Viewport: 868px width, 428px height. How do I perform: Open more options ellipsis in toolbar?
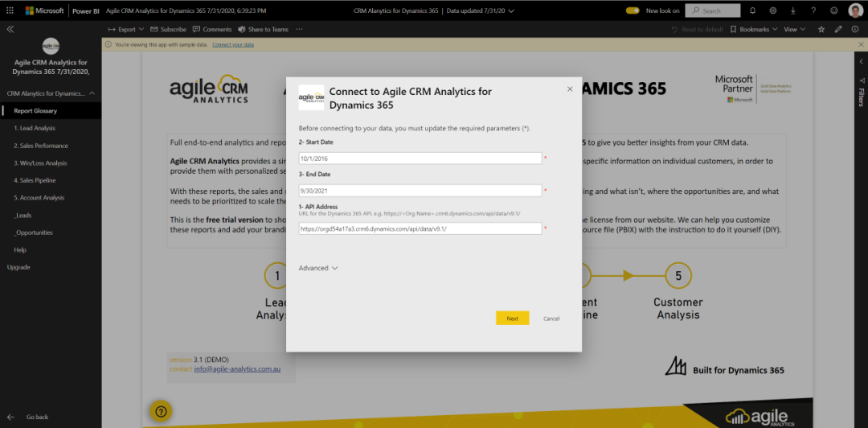coord(300,30)
